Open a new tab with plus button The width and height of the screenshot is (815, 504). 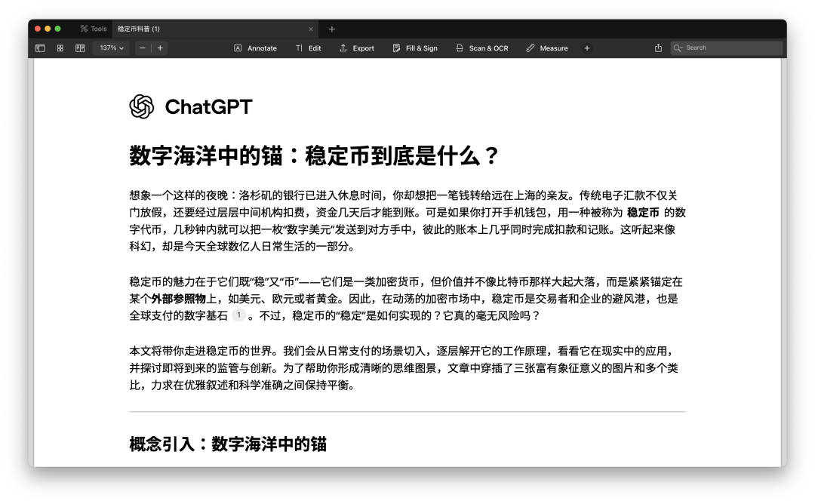pos(331,29)
